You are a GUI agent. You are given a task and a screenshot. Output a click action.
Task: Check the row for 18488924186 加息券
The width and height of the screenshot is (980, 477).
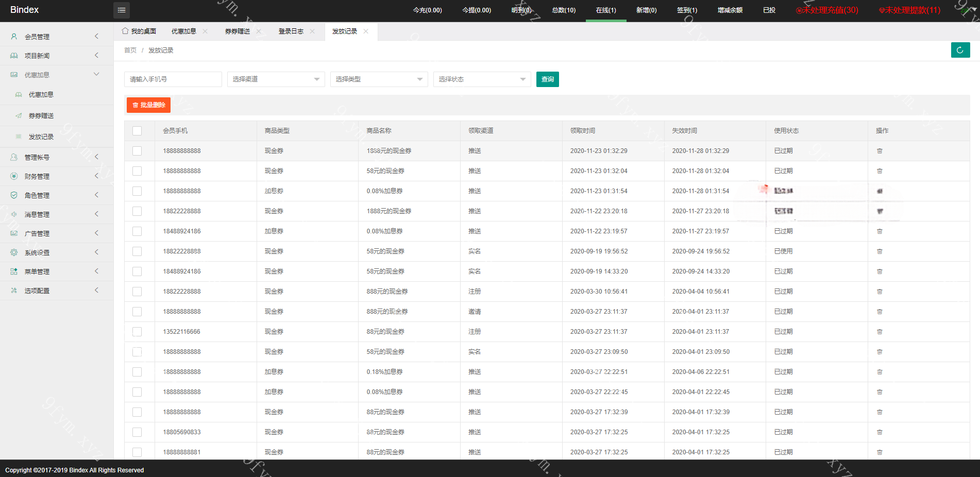pyautogui.click(x=137, y=231)
